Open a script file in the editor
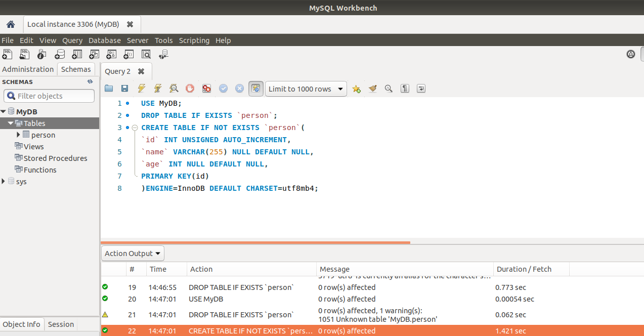Viewport: 644px width, 336px height. click(109, 89)
